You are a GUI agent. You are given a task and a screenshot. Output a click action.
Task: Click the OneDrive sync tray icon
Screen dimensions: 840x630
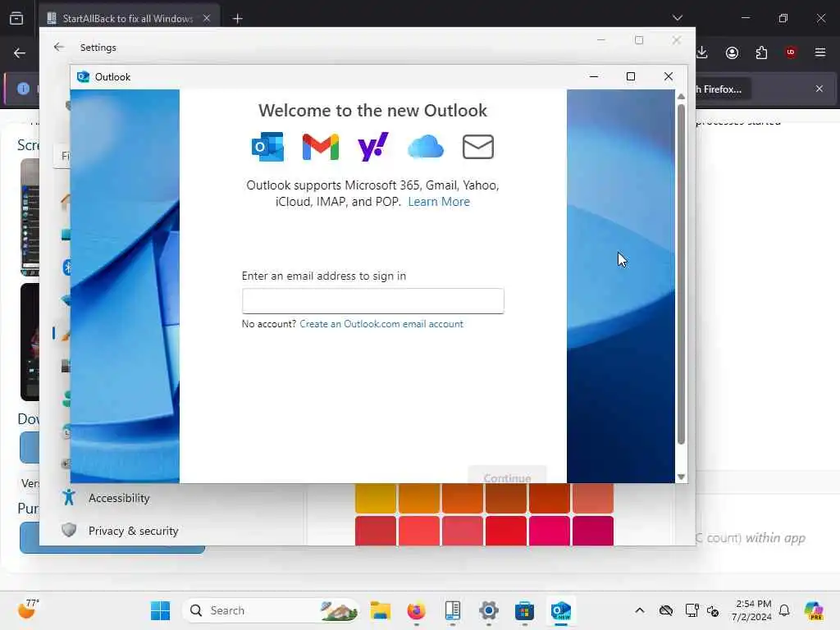pyautogui.click(x=666, y=610)
